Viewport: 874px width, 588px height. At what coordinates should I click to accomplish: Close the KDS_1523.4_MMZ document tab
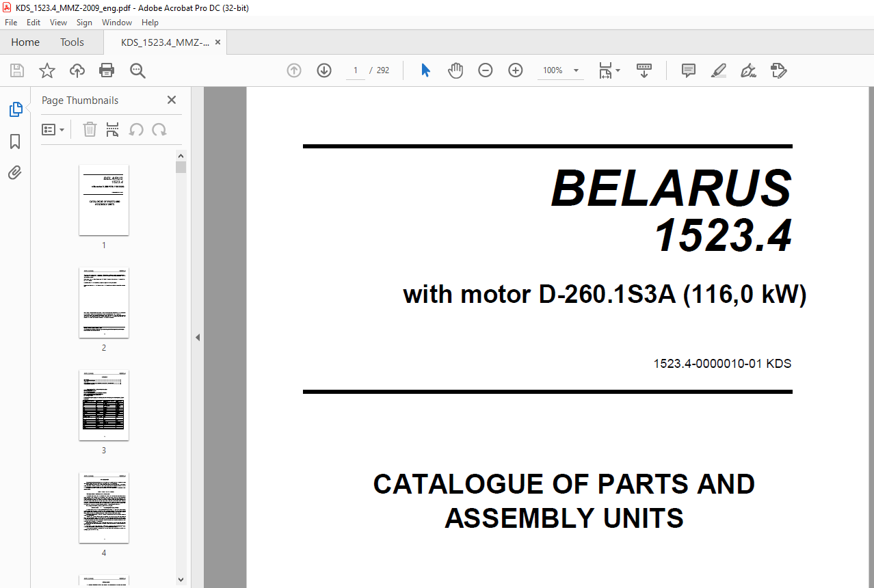click(x=217, y=42)
